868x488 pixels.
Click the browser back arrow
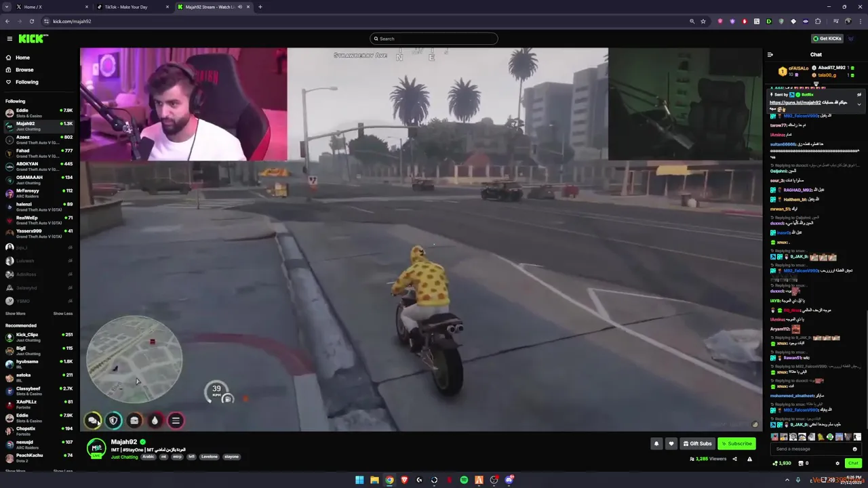[7, 21]
